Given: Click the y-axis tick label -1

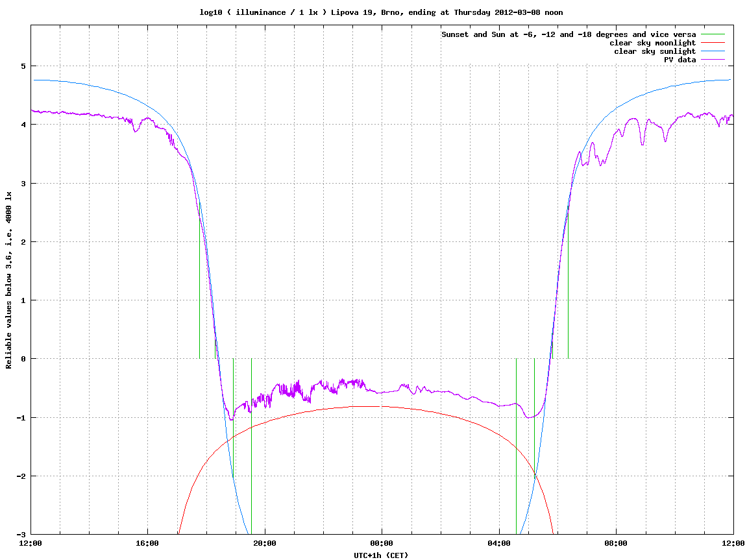Looking at the screenshot, I should click(21, 418).
